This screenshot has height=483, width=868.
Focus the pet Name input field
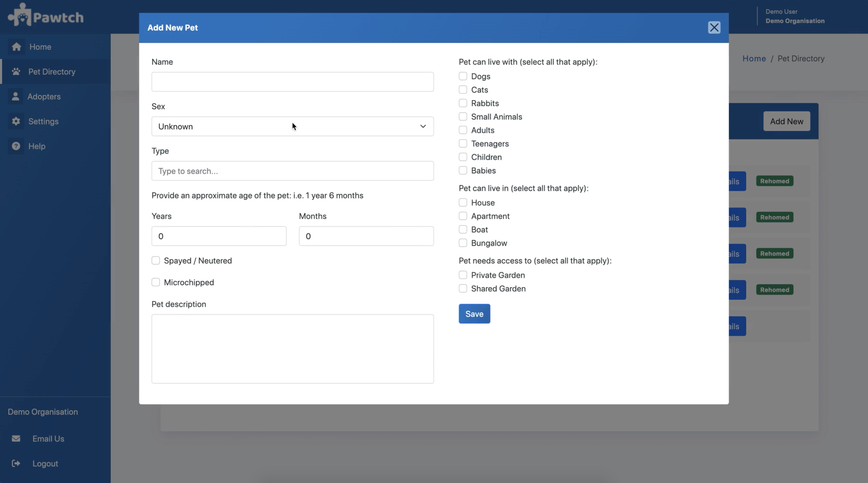click(x=293, y=82)
